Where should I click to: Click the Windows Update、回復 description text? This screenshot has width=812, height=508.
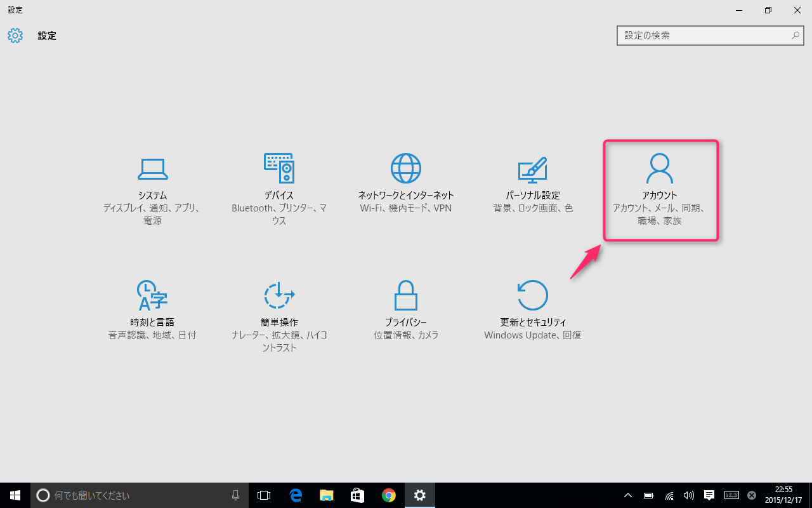(533, 335)
